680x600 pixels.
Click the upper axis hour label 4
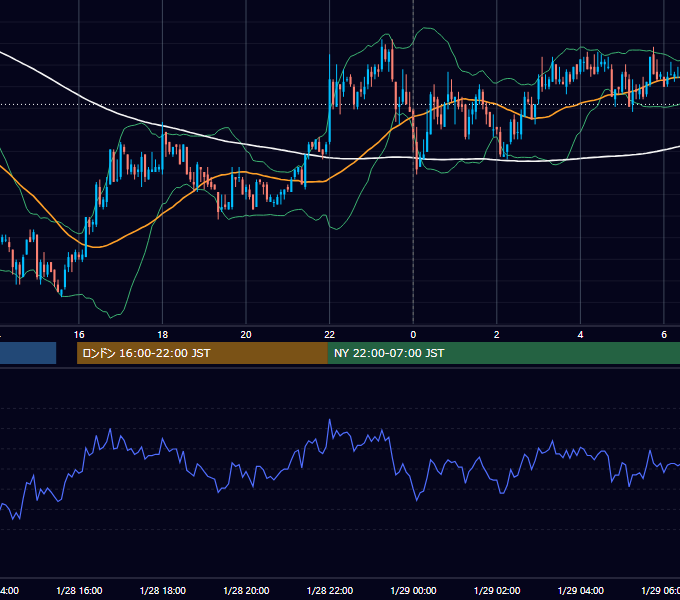click(580, 335)
